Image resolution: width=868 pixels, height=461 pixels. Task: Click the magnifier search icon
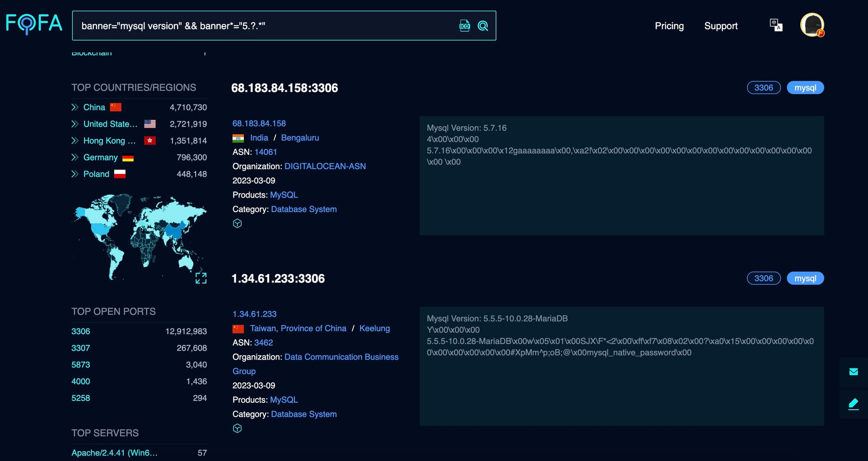click(483, 26)
